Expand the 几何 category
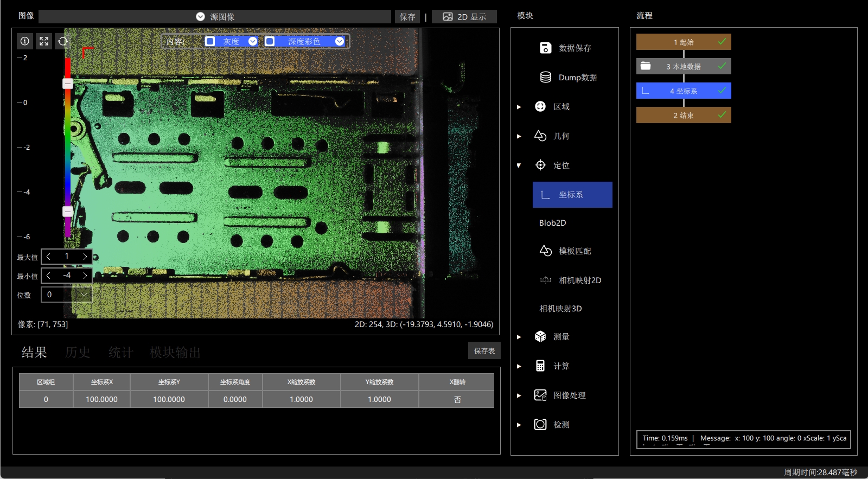The image size is (868, 479). (x=519, y=136)
